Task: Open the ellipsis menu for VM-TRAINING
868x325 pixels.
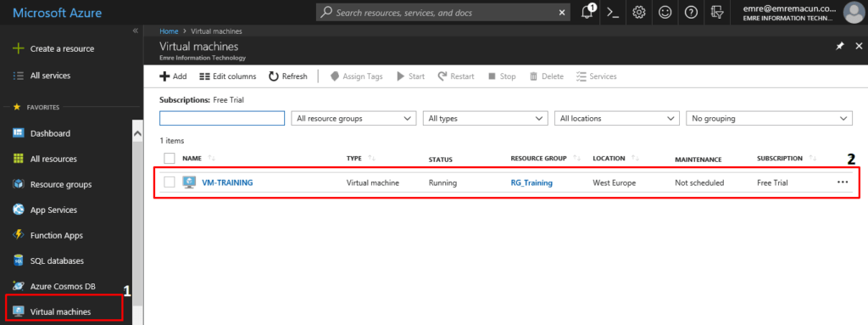Action: pyautogui.click(x=843, y=182)
